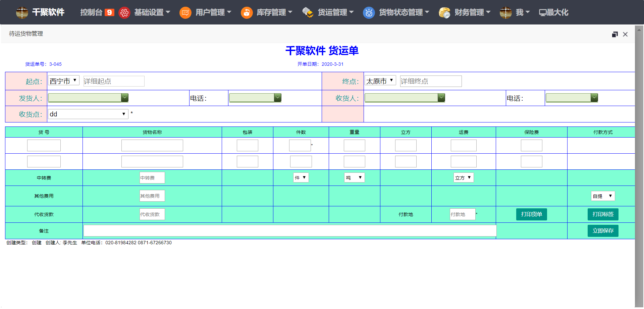The image size is (644, 309).
Task: Expand the 收货点 dropdown showing dd
Action: tap(88, 114)
